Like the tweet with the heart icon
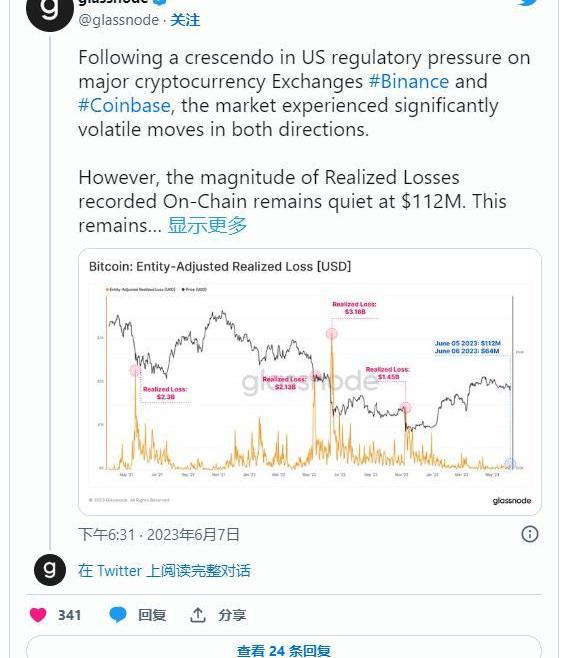Image resolution: width=566 pixels, height=658 pixels. tap(38, 615)
